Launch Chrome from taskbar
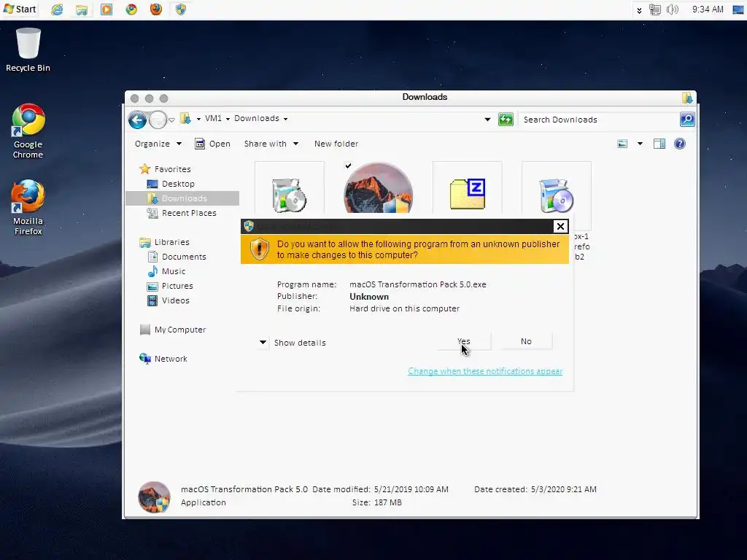Viewport: 747px width, 560px height. pyautogui.click(x=131, y=9)
